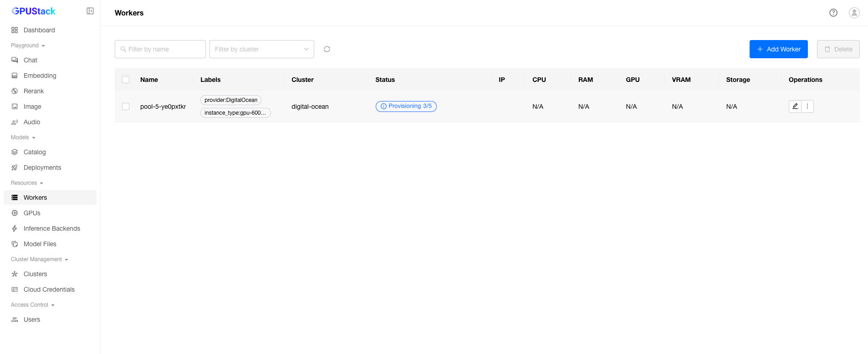Open the help question mark icon
This screenshot has height=354, width=868.
833,13
